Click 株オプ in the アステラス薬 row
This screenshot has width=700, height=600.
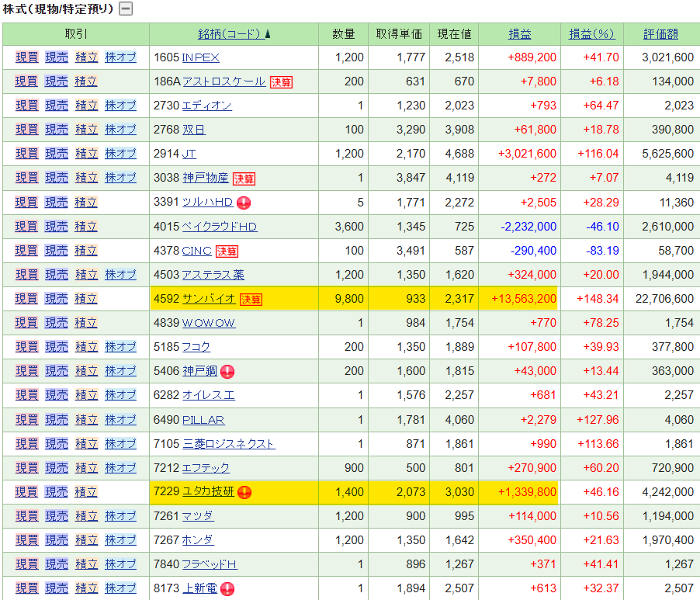pos(120,275)
